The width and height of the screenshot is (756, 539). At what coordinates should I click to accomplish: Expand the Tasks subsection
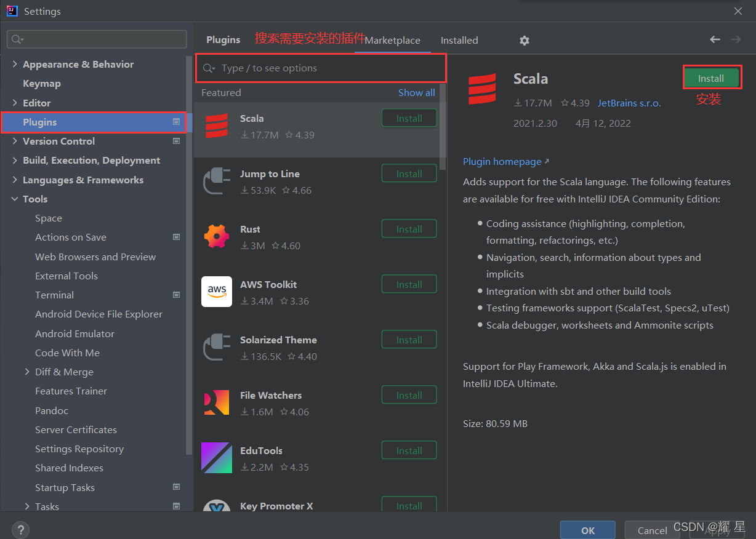pyautogui.click(x=27, y=506)
